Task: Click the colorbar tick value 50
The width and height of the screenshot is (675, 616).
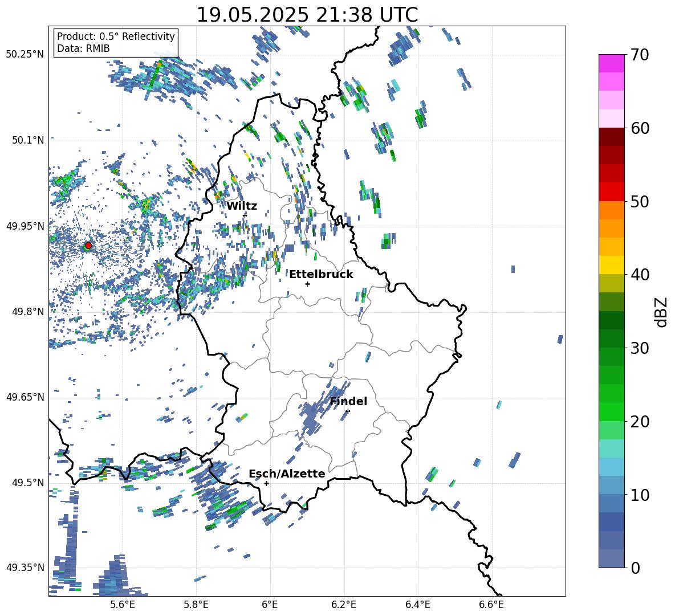Action: (640, 201)
